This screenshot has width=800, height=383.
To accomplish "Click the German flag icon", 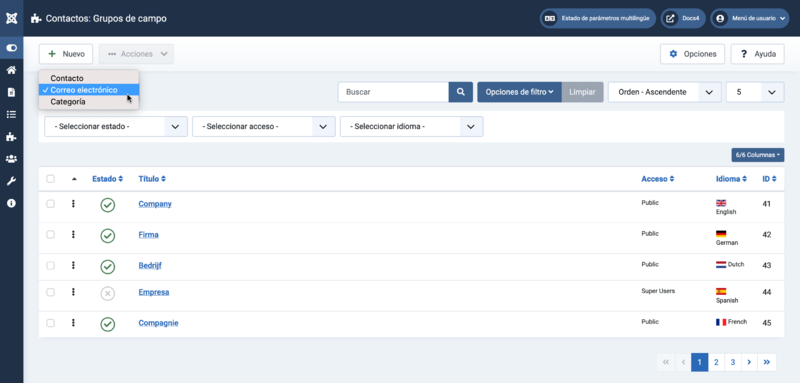I will click(721, 234).
